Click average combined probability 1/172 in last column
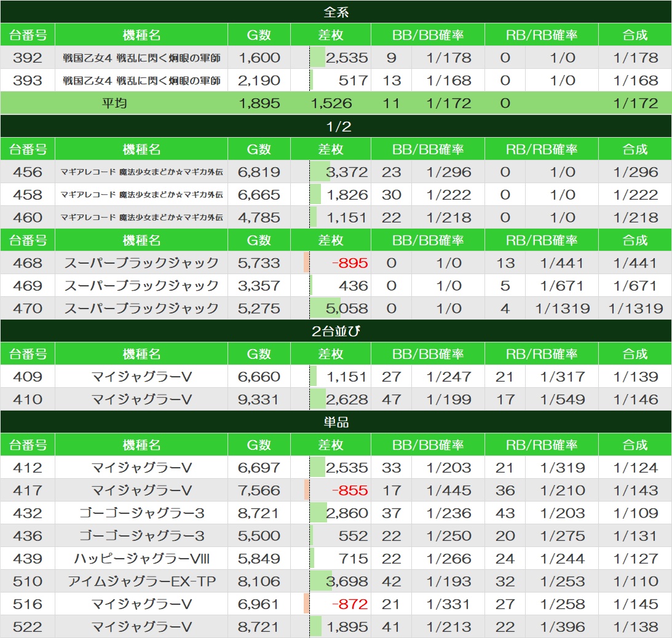 click(636, 103)
